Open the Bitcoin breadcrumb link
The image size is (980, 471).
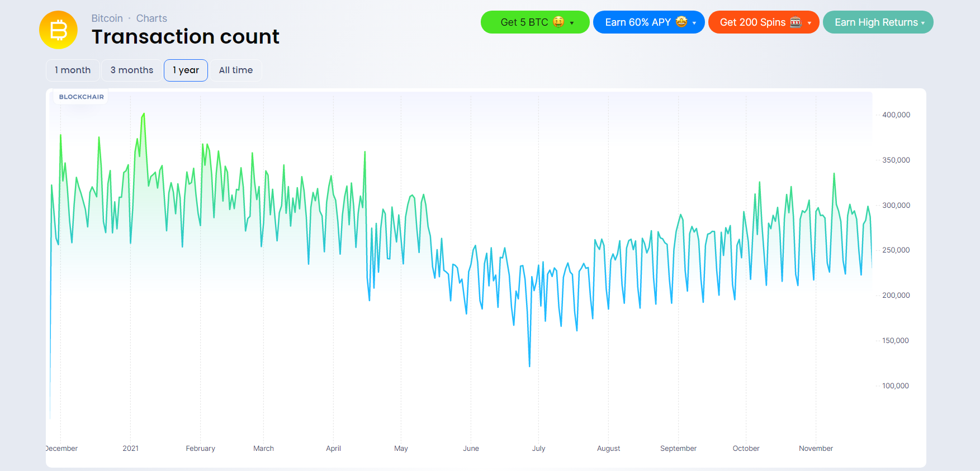click(x=107, y=18)
